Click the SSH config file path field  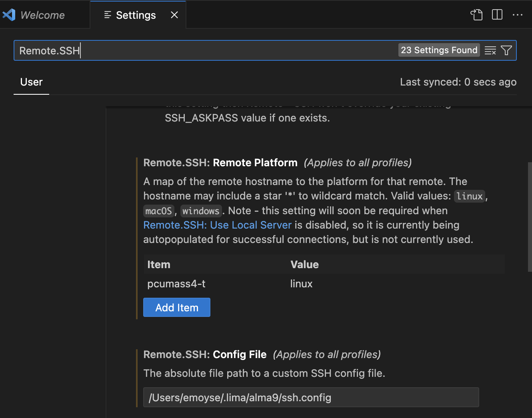pos(311,397)
